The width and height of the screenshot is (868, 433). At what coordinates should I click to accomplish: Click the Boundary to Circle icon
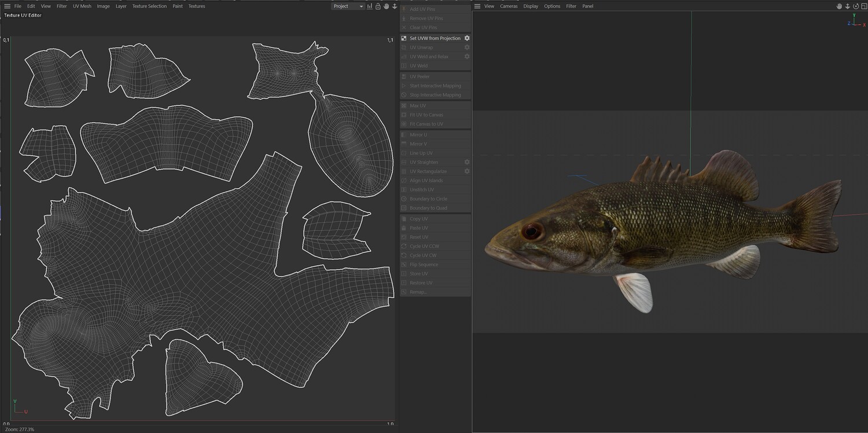(404, 199)
